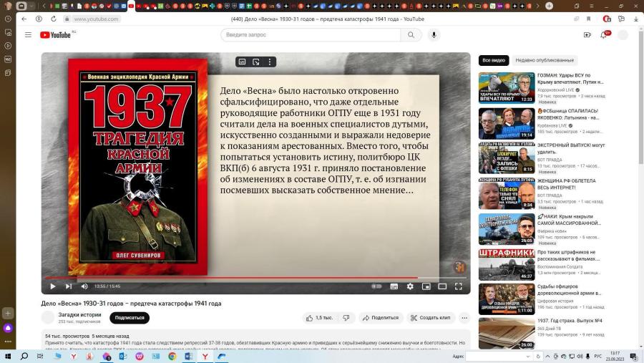Open YouTube notifications bell

pos(603,35)
